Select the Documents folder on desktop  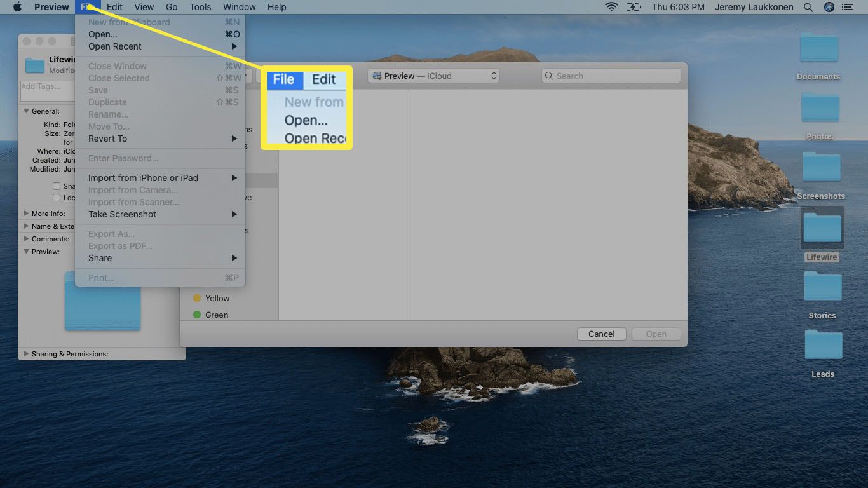click(x=818, y=50)
